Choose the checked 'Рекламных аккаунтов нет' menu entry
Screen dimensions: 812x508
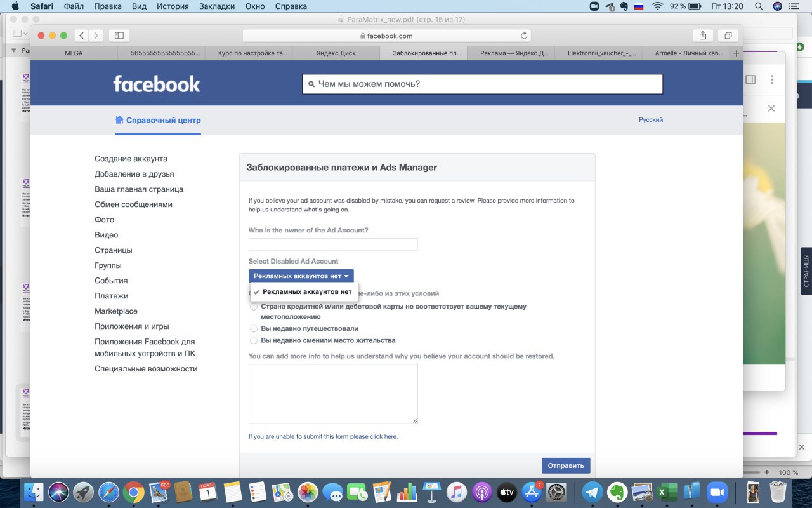304,292
